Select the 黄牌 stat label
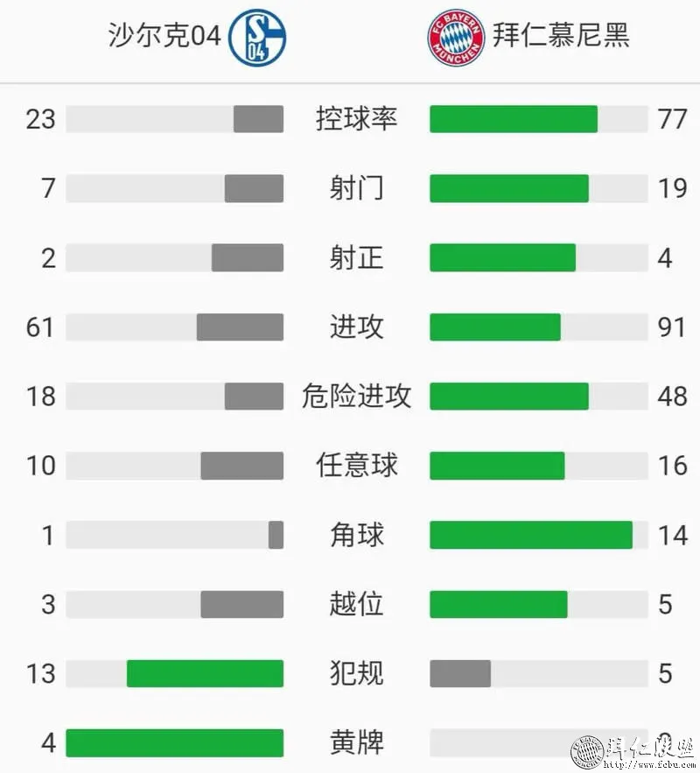This screenshot has width=700, height=773. pyautogui.click(x=357, y=743)
